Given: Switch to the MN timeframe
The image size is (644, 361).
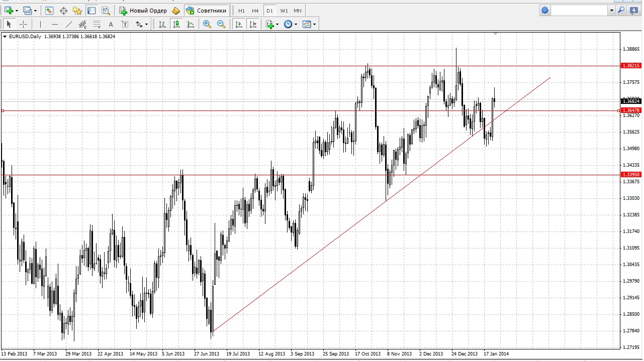Looking at the screenshot, I should click(298, 11).
